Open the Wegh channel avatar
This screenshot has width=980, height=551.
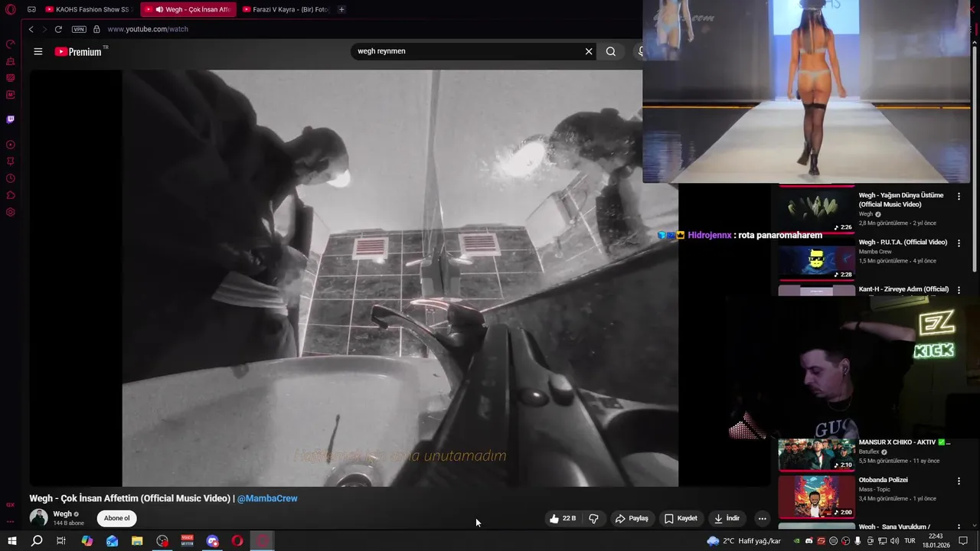click(x=38, y=518)
